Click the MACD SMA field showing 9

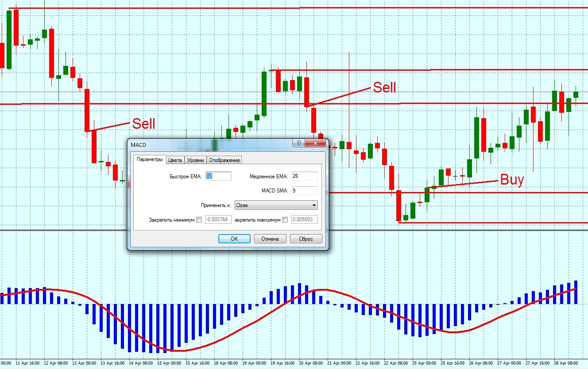tap(304, 191)
